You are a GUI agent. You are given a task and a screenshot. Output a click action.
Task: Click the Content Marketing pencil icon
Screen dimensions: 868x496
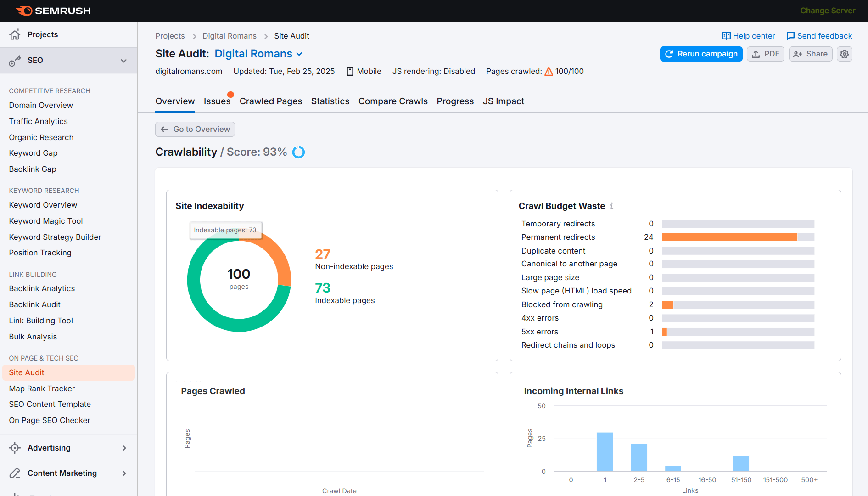(x=15, y=473)
